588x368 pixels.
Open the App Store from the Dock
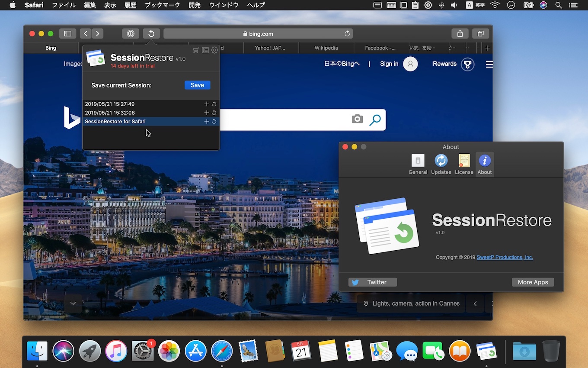point(195,351)
